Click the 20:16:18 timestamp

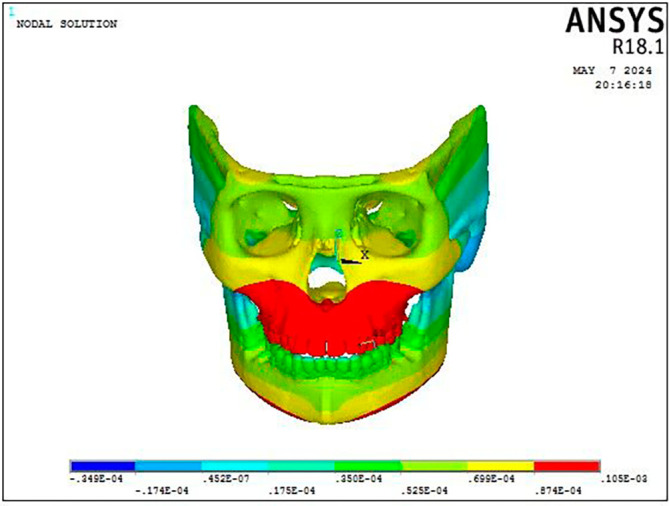[623, 85]
